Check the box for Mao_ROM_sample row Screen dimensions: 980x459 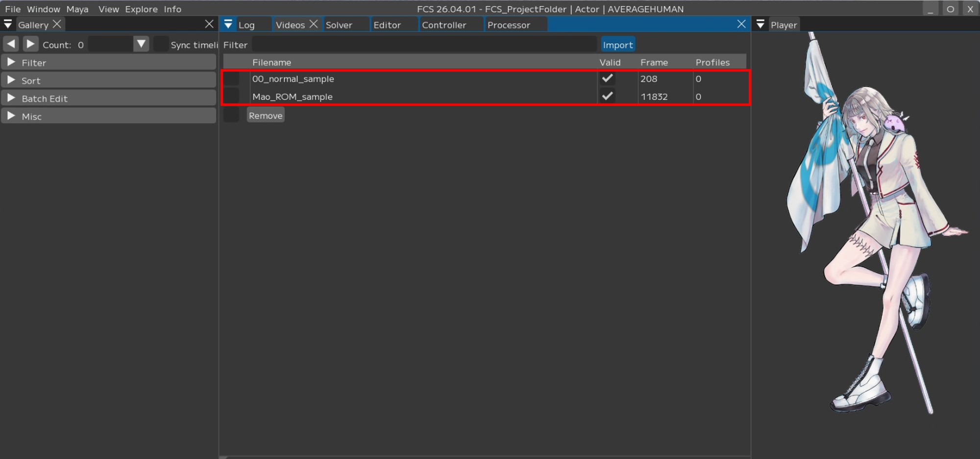(x=231, y=97)
